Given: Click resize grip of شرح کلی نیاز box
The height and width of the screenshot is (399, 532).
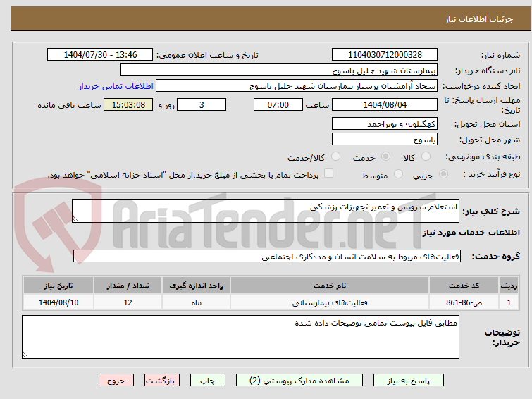Looking at the screenshot, I should (x=75, y=219).
